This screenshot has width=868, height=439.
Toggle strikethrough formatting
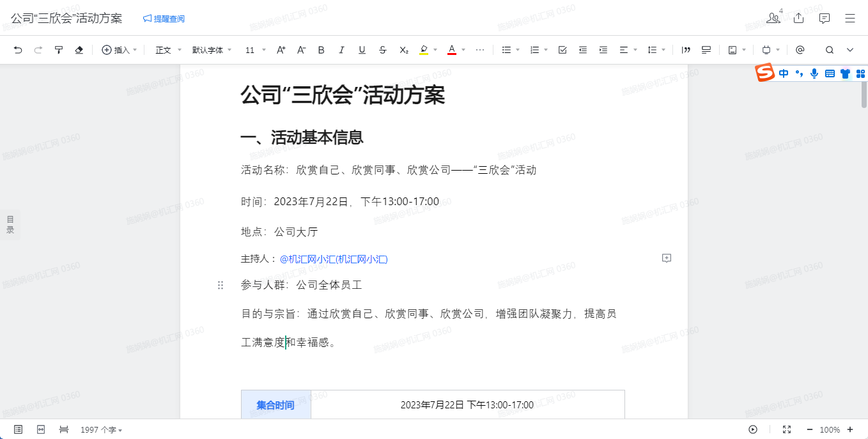383,50
